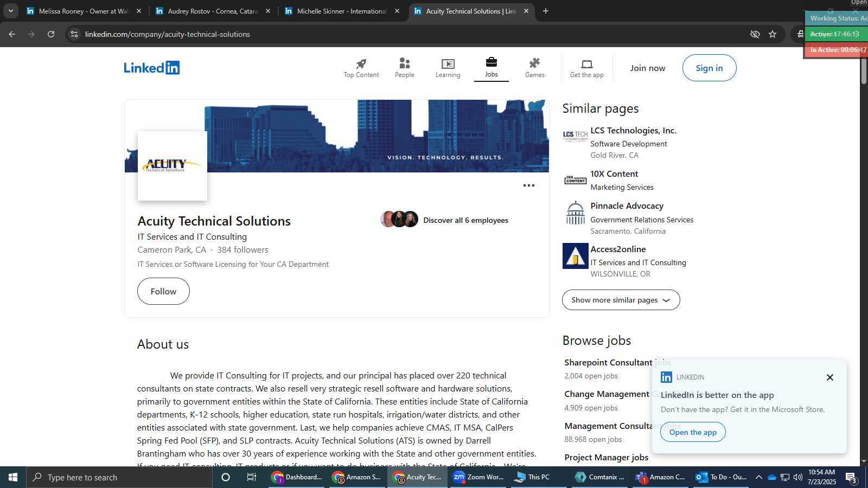Close the LinkedIn app notification popup
The height and width of the screenshot is (488, 868).
point(829,377)
